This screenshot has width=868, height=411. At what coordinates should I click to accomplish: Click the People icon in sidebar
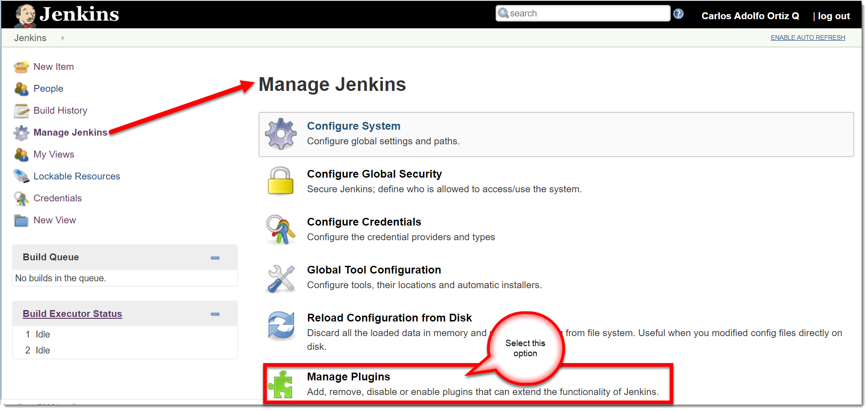coord(21,89)
